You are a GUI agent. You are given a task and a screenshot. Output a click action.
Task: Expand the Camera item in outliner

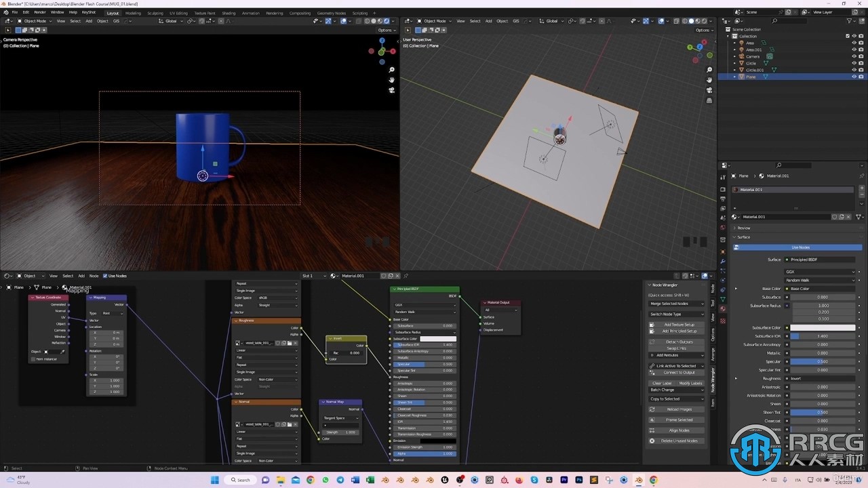[735, 56]
